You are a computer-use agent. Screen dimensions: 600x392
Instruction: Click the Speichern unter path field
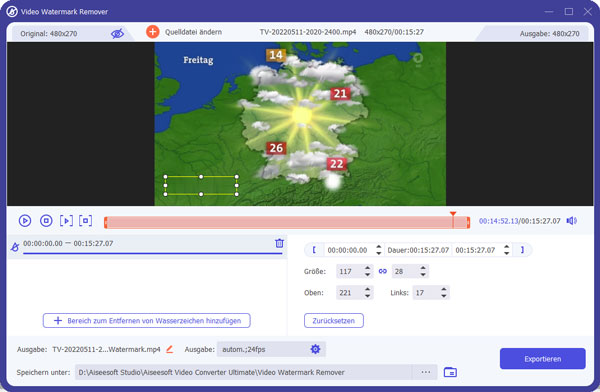(244, 372)
